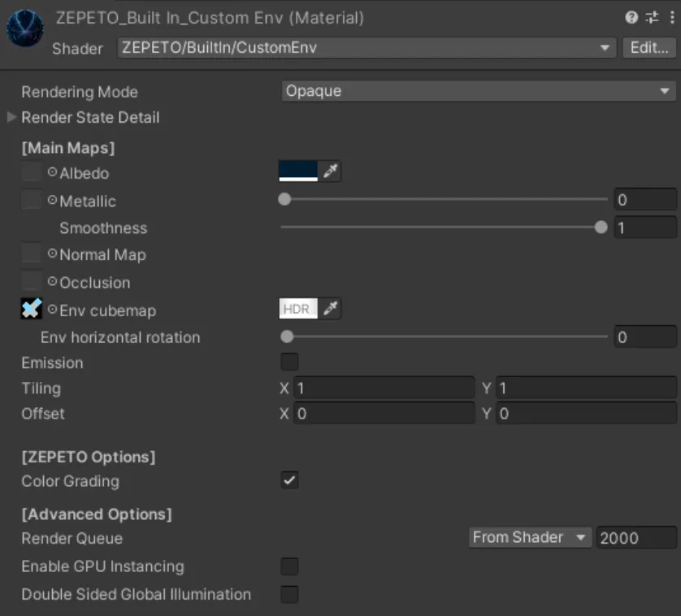The width and height of the screenshot is (681, 616).
Task: Click the Tiling X field
Action: pyautogui.click(x=384, y=388)
